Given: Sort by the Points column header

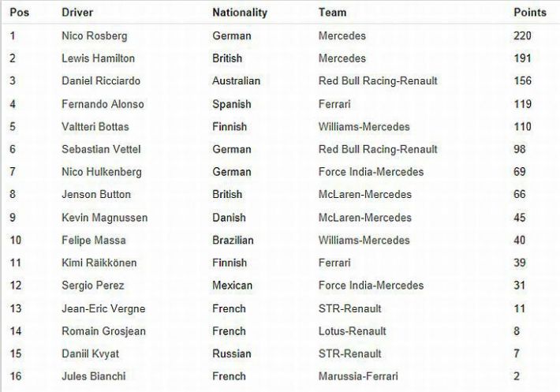Looking at the screenshot, I should point(528,13).
